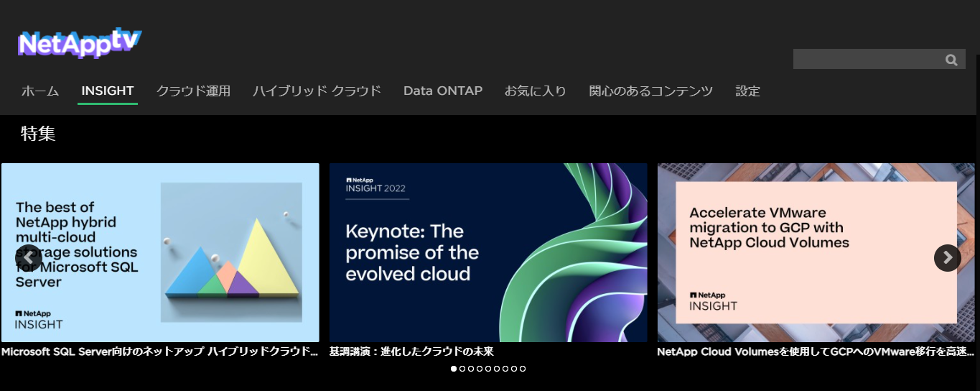Open Microsoft SQL Server hybrid cloud thumbnail
This screenshot has width=980, height=391.
coord(160,252)
